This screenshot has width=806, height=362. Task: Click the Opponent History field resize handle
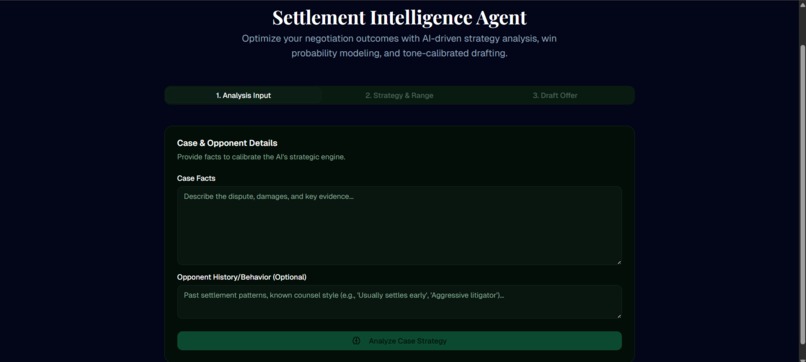[x=619, y=316]
